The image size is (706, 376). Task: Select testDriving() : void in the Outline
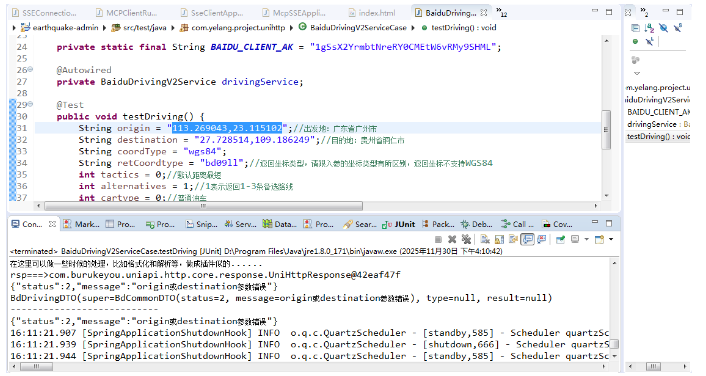pyautogui.click(x=658, y=136)
